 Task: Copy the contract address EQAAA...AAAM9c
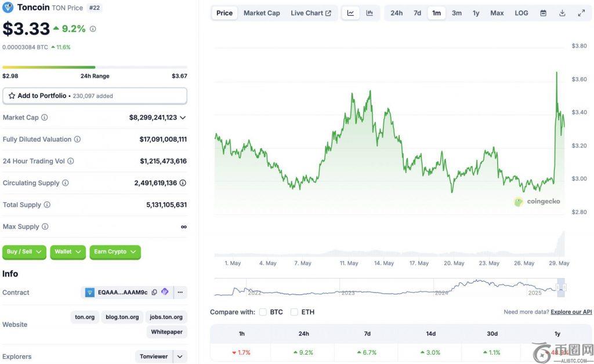[154, 292]
